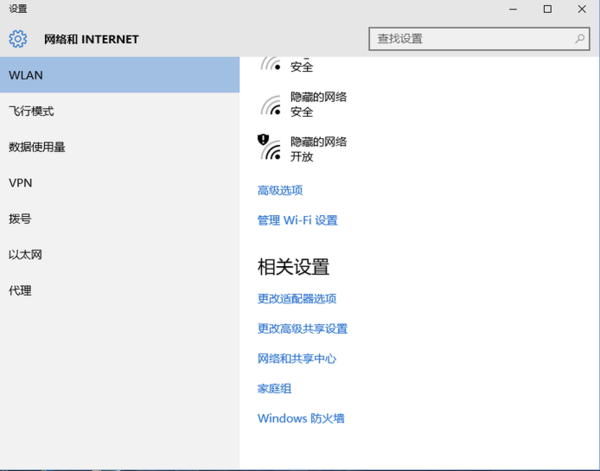The image size is (600, 471).
Task: Click the partially visible top Wi-Fi network icon
Action: click(271, 64)
